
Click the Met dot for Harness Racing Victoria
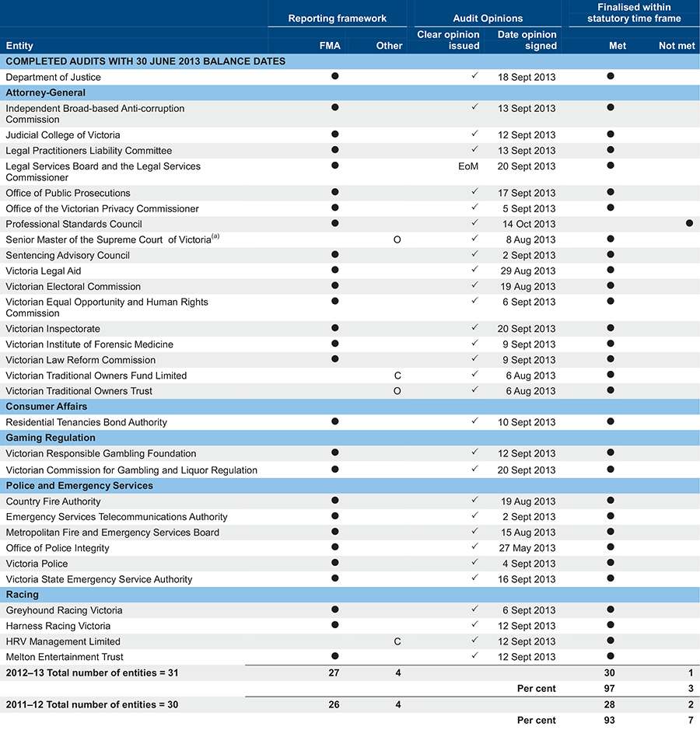(610, 625)
